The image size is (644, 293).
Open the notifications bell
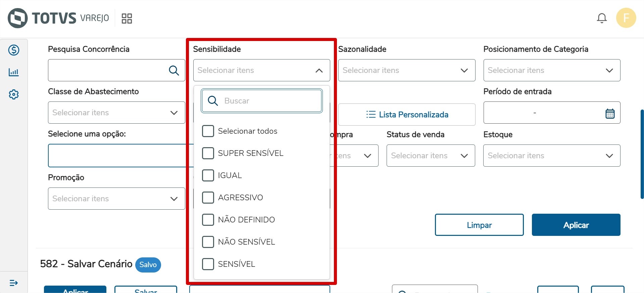coord(602,18)
